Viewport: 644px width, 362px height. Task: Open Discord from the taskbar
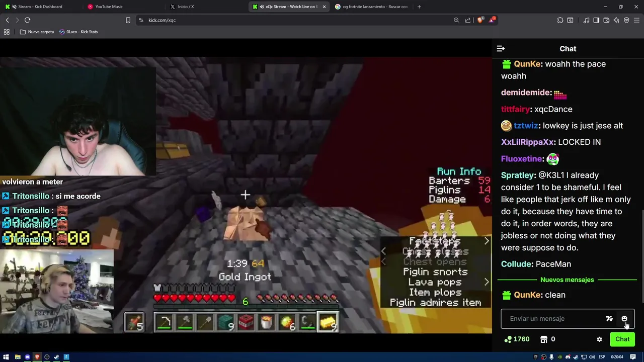[27, 357]
